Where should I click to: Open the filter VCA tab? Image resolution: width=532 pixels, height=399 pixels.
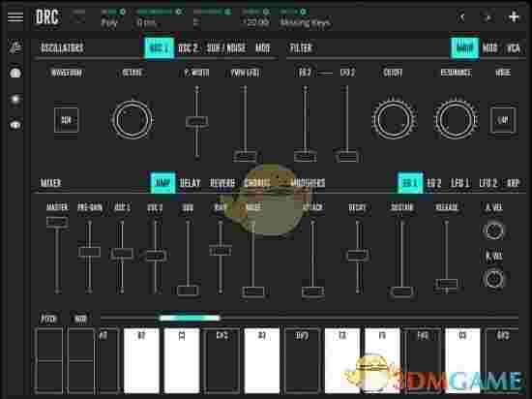[513, 47]
